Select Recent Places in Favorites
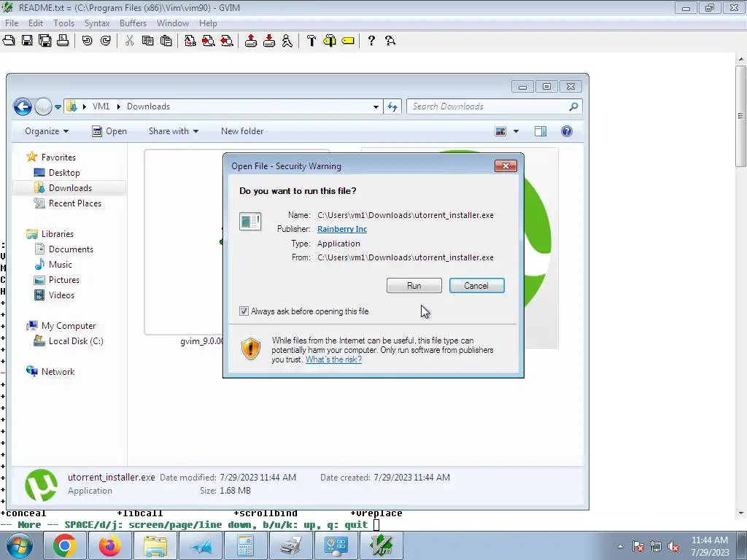Image resolution: width=747 pixels, height=560 pixels. coord(75,203)
